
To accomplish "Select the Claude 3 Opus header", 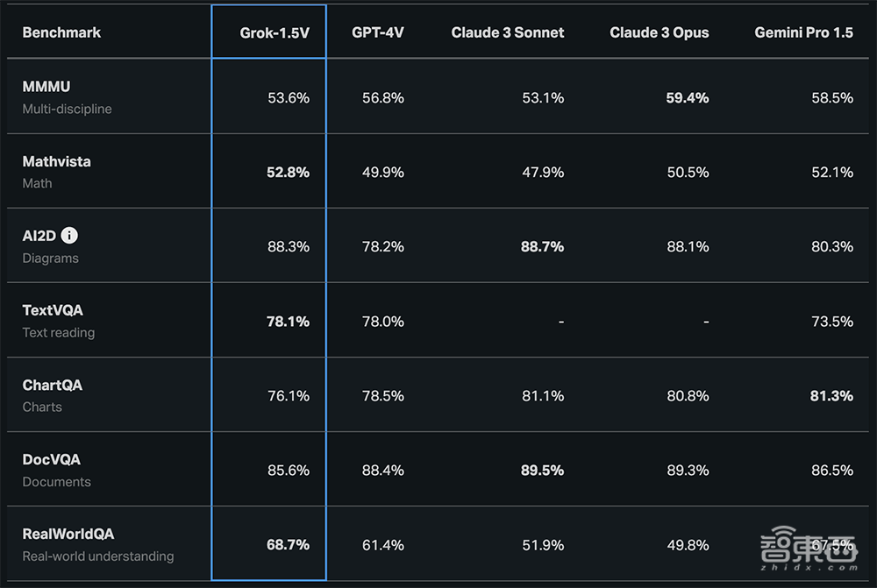I will (x=660, y=32).
